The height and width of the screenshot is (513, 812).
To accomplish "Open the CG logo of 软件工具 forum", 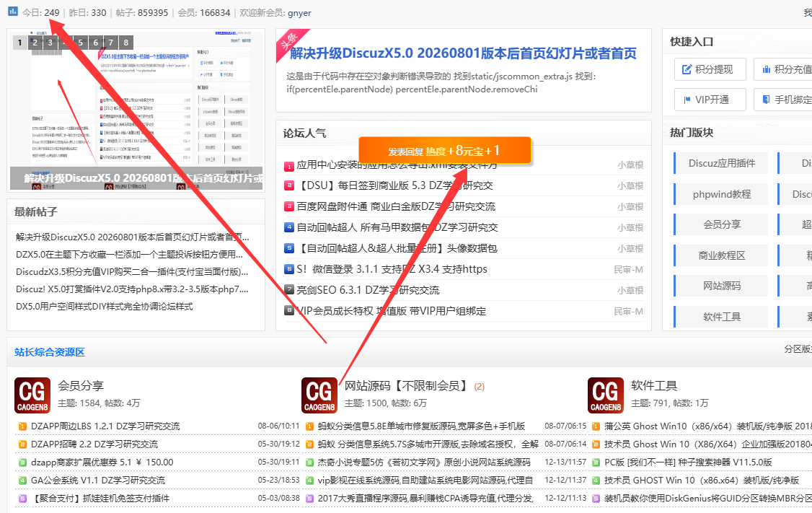I will [x=606, y=395].
